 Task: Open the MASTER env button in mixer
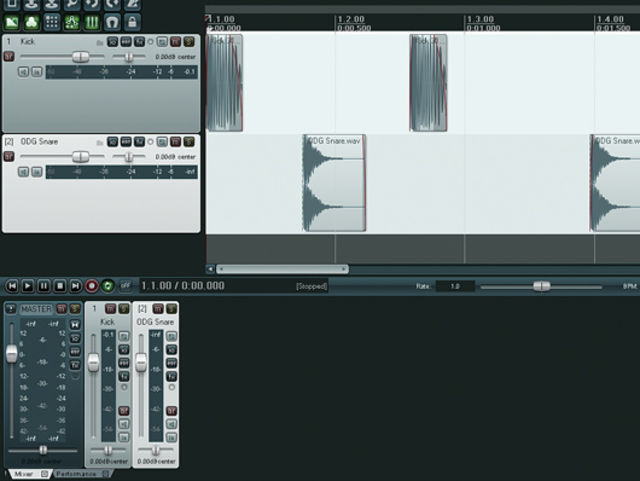(x=75, y=352)
